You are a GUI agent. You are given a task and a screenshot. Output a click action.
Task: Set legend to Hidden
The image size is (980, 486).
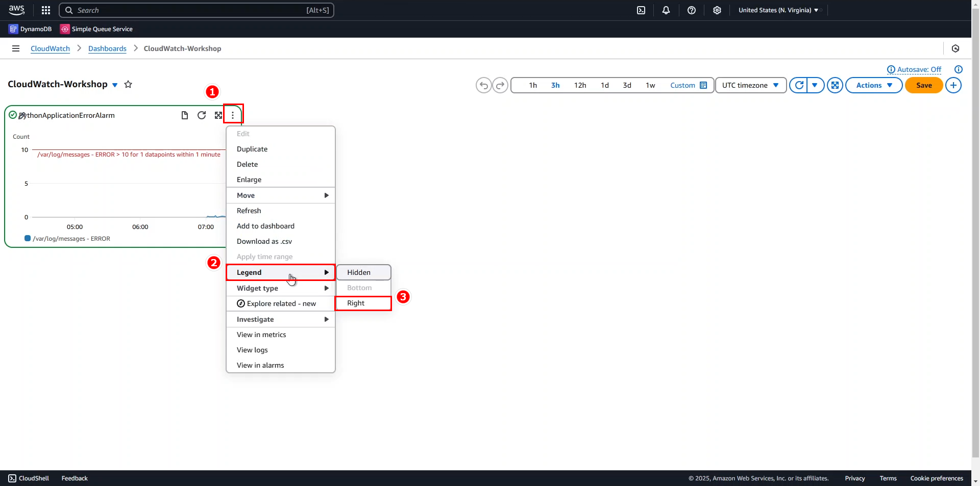pos(363,272)
